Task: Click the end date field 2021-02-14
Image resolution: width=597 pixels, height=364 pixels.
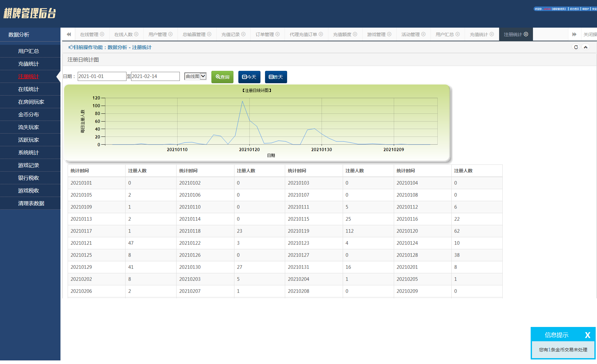Action: click(155, 76)
